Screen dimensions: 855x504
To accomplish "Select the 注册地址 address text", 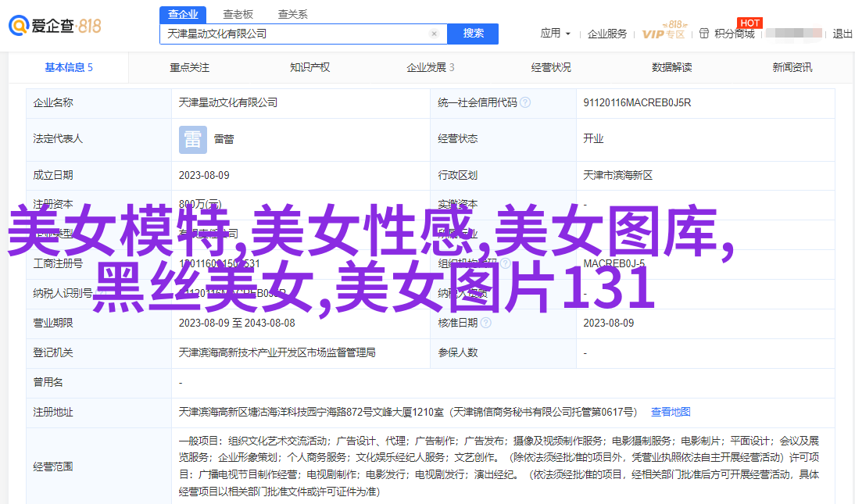I will click(407, 413).
